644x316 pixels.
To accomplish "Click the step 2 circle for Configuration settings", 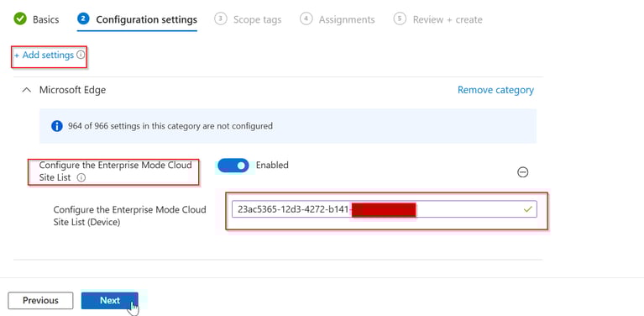I will point(83,18).
